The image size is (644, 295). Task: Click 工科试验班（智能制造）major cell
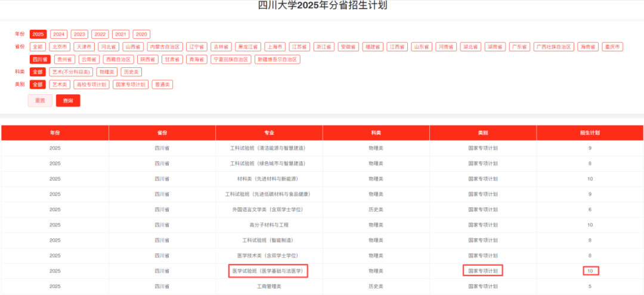(268, 240)
